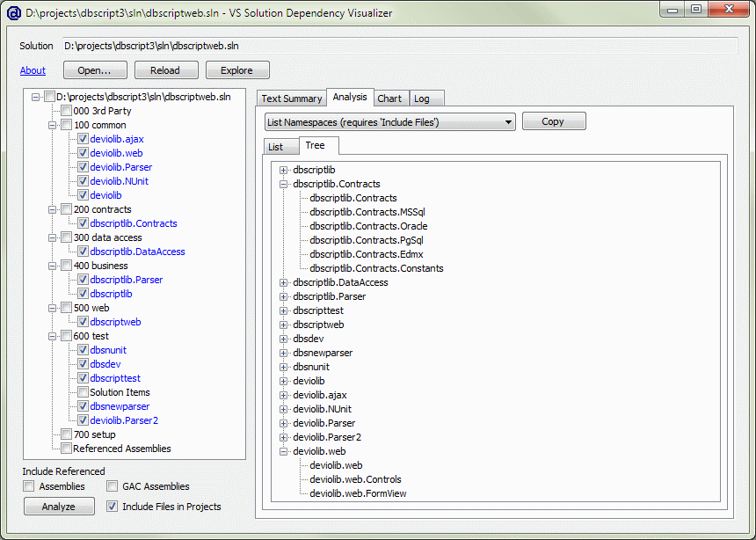Toggle the GAC Assemblies checkbox

(x=113, y=486)
